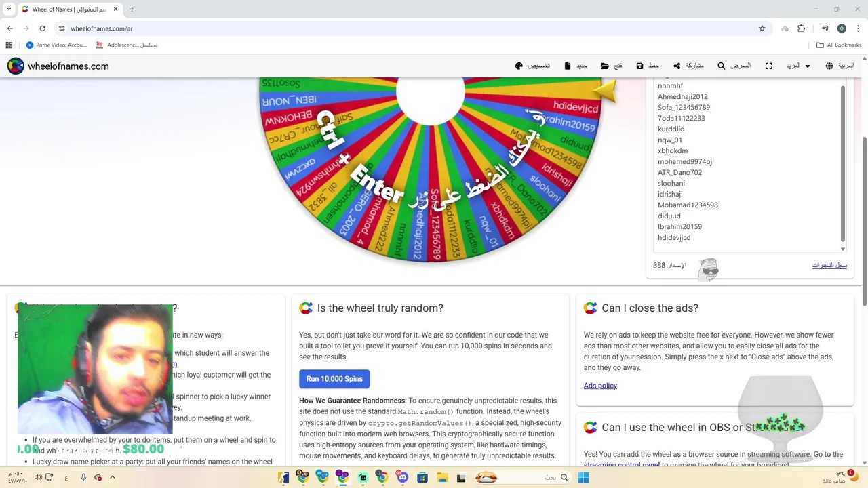This screenshot has width=868, height=488.
Task: Select ATR_Dano702 entry in list
Action: [x=679, y=172]
